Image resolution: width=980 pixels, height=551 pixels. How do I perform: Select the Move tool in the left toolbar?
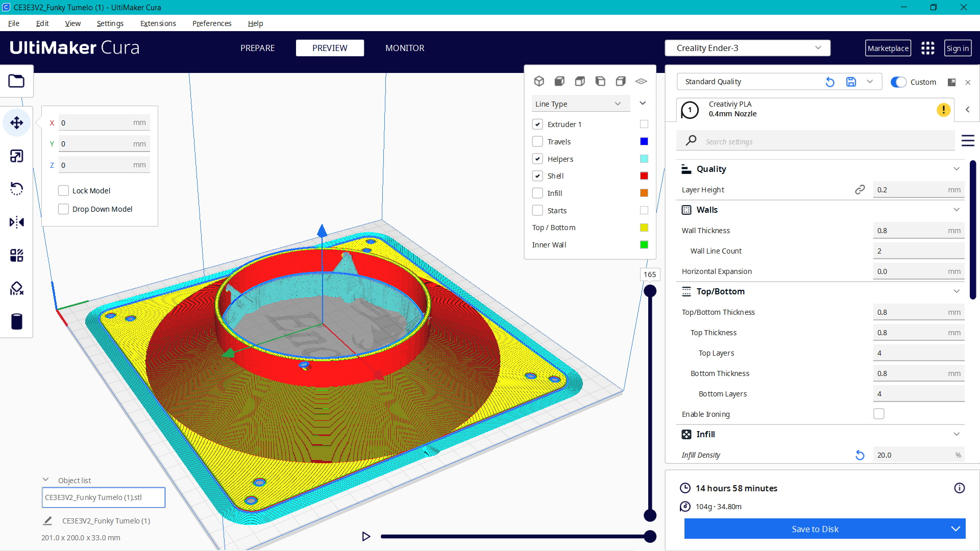(17, 123)
